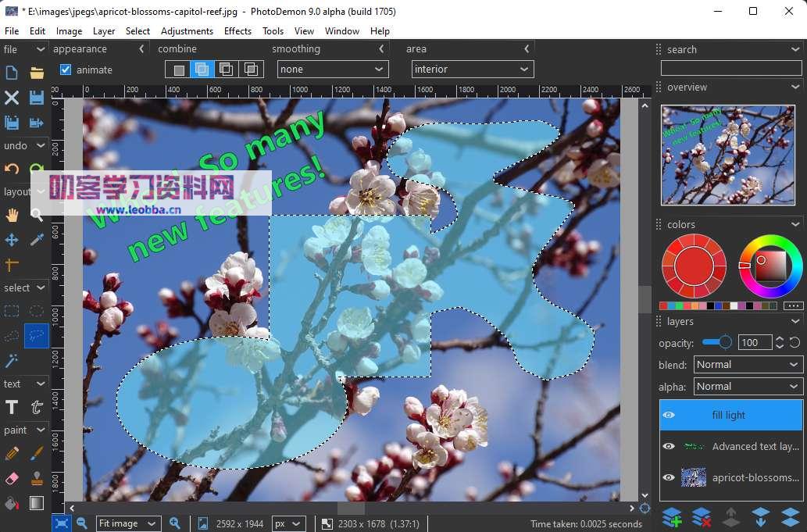Viewport: 807px width, 532px height.
Task: Hide the fill light layer
Action: click(x=669, y=415)
